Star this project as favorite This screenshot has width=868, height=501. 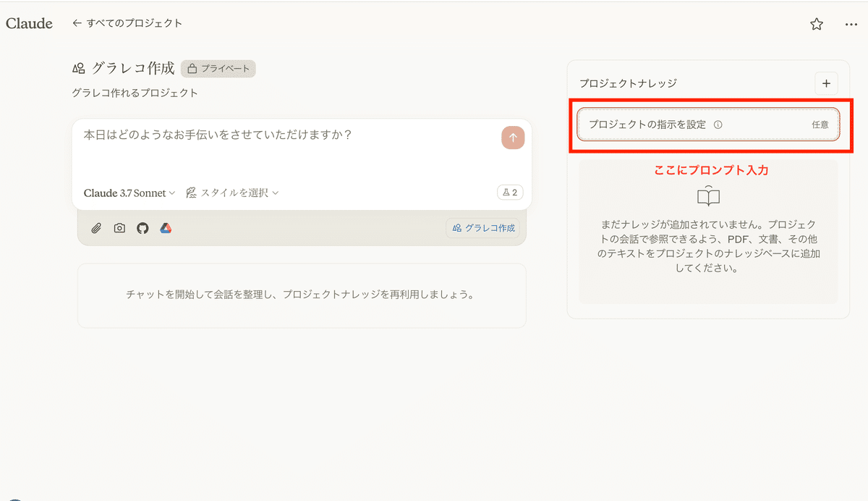pyautogui.click(x=817, y=24)
